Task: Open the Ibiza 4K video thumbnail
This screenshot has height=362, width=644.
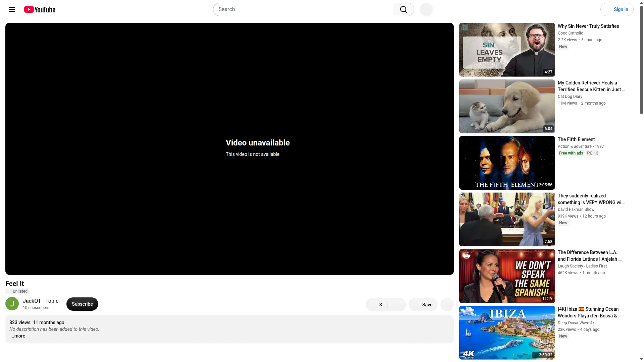Action: click(507, 333)
